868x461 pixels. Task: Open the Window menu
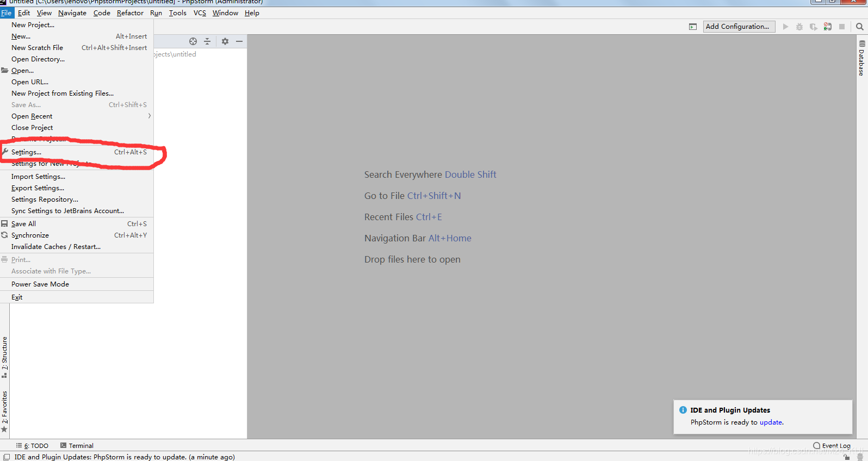225,13
